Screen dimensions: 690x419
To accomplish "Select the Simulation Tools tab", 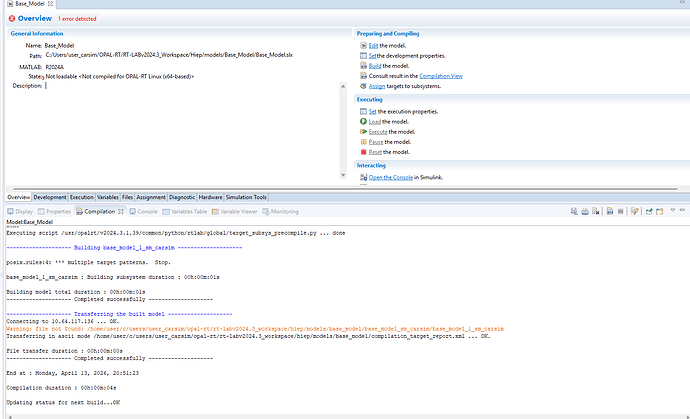I will 246,198.
